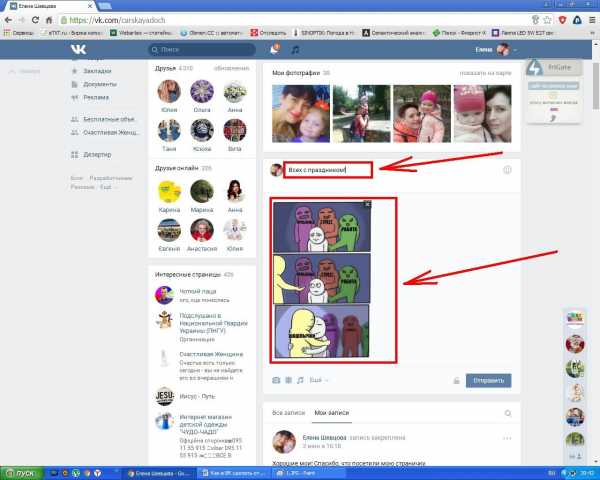Click the vk.com address bar
This screenshot has height=480, width=600.
coord(295,20)
